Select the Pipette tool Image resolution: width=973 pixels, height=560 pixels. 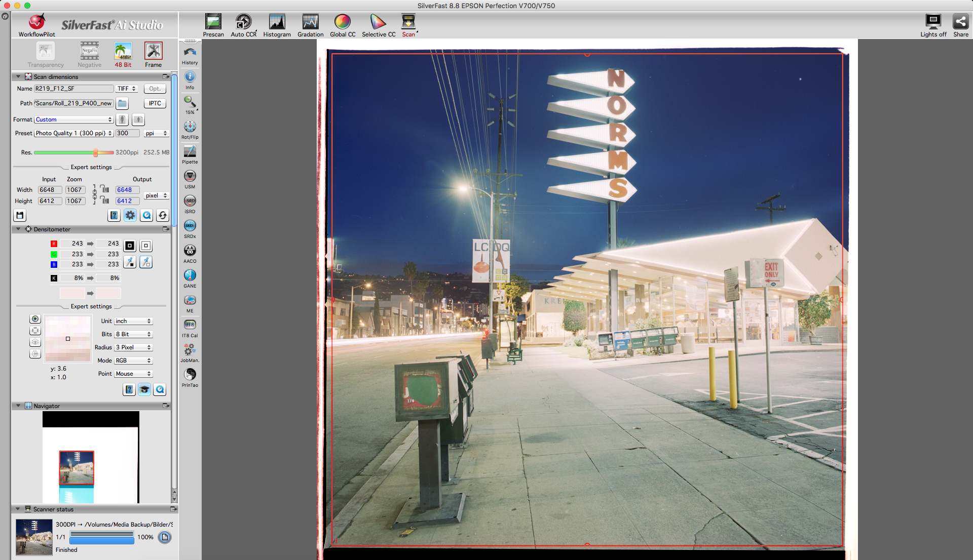(190, 153)
